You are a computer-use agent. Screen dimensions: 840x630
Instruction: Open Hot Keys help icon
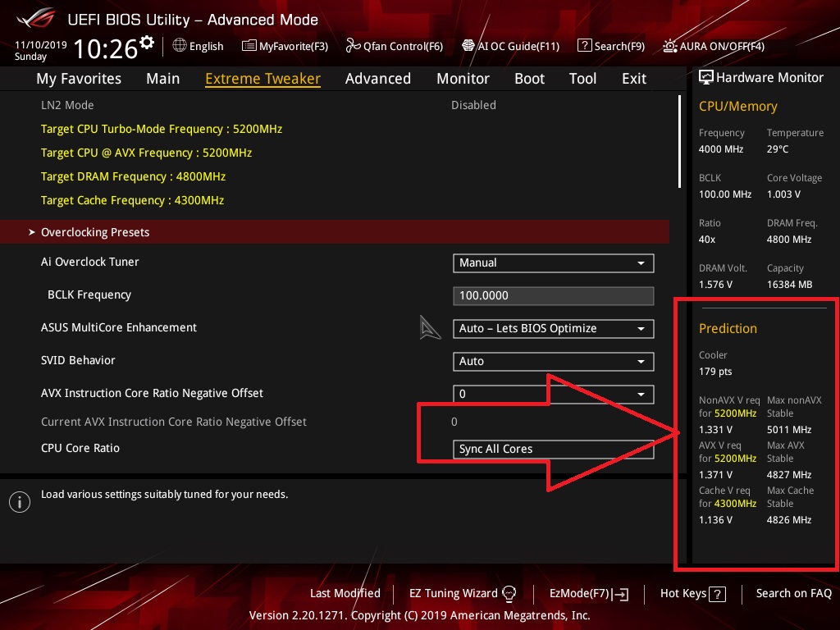tap(716, 594)
